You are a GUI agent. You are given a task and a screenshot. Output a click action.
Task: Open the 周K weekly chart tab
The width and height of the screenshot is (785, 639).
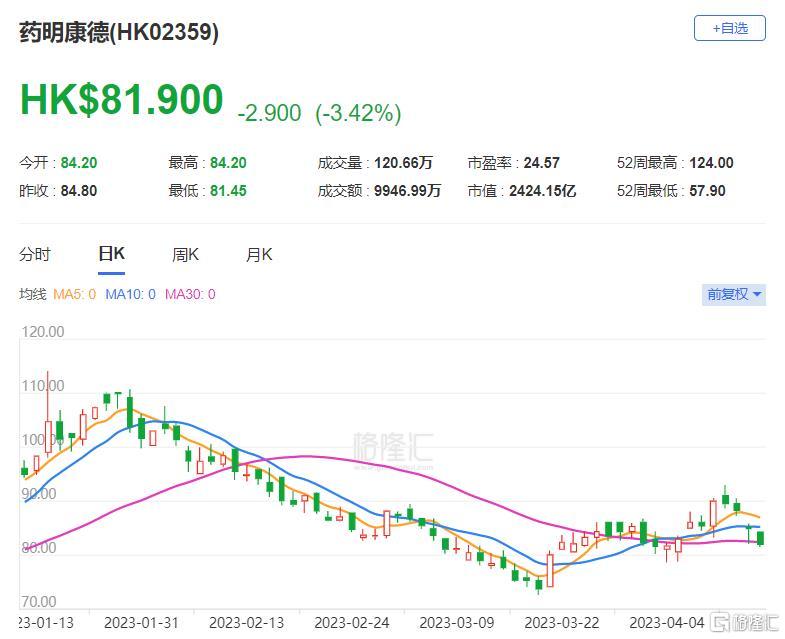[185, 254]
